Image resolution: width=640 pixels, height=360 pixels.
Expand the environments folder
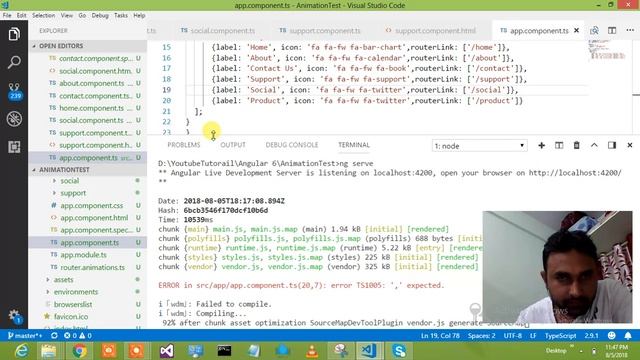point(76,292)
